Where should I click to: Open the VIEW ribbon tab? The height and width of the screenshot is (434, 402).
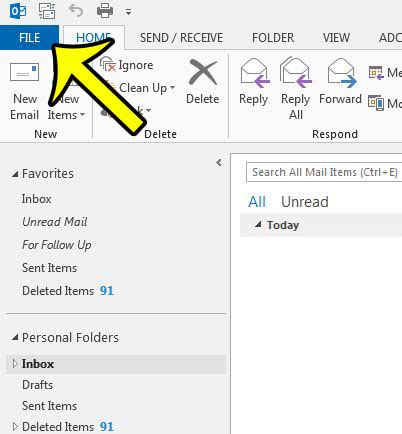coord(336,38)
